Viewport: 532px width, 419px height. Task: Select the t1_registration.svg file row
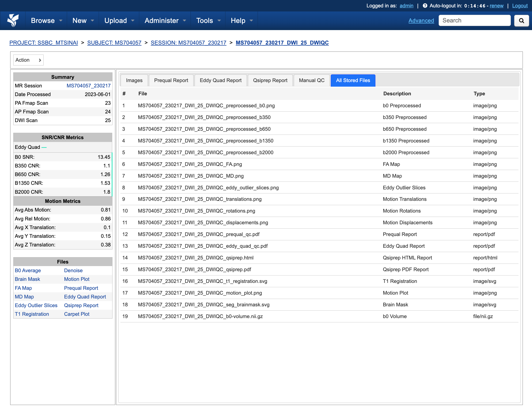[319, 281]
